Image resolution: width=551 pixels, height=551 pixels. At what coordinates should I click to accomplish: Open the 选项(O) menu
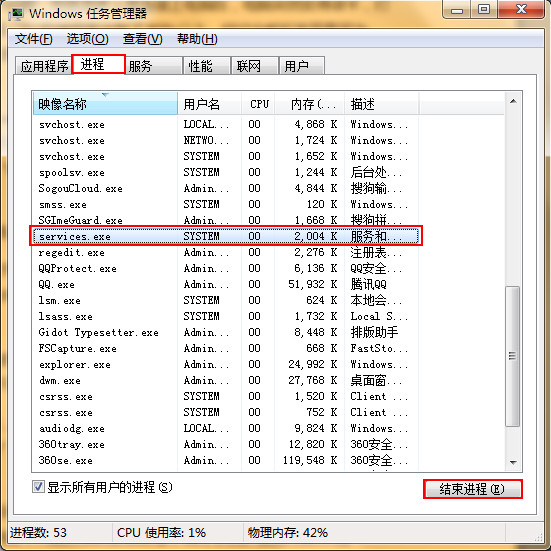pos(87,39)
